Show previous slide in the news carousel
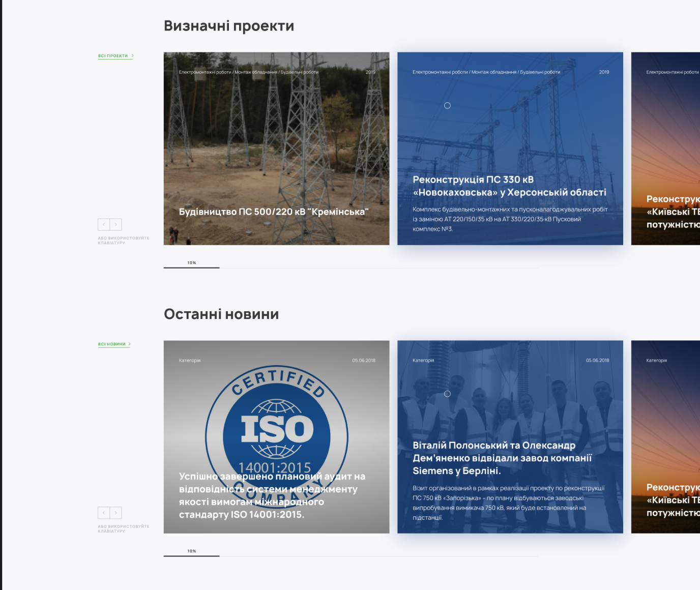Viewport: 700px width, 590px height. (104, 513)
